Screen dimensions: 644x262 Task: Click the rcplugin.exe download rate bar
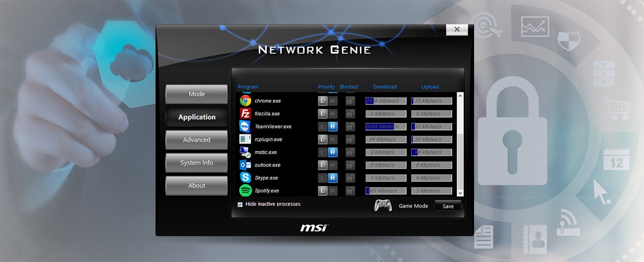pyautogui.click(x=386, y=139)
